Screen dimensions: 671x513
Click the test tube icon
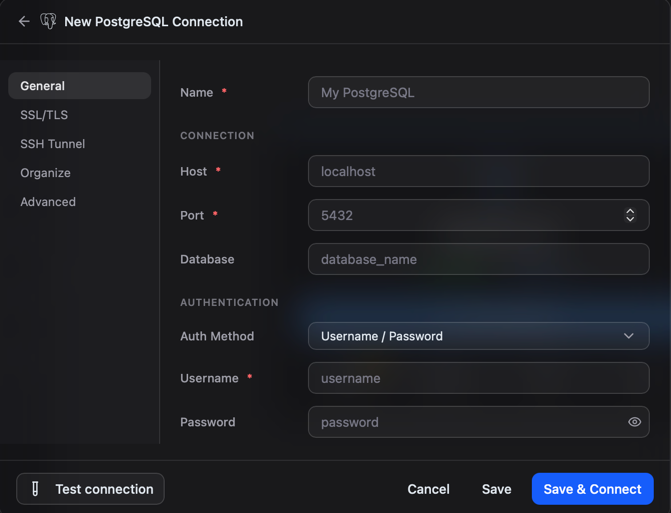click(x=35, y=489)
